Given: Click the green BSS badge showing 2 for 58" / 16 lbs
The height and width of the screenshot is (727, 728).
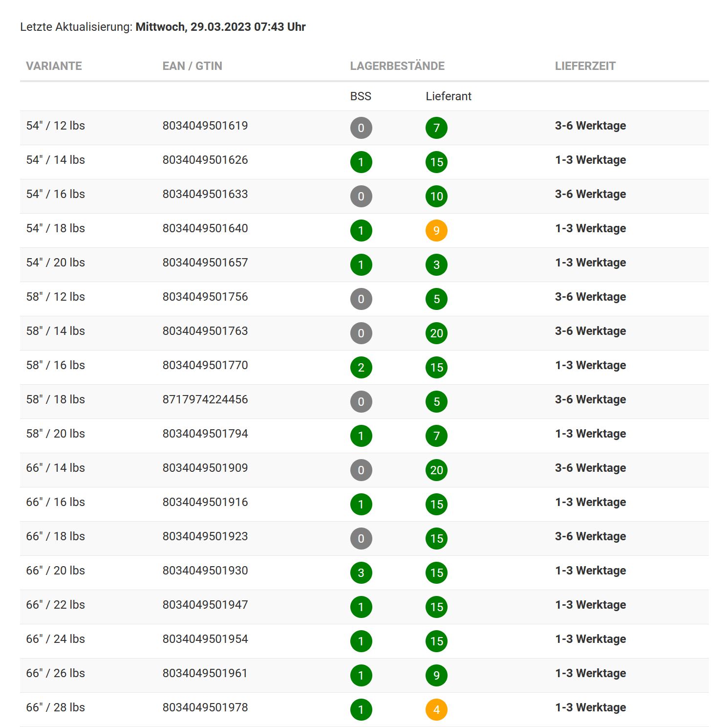Looking at the screenshot, I should [361, 367].
